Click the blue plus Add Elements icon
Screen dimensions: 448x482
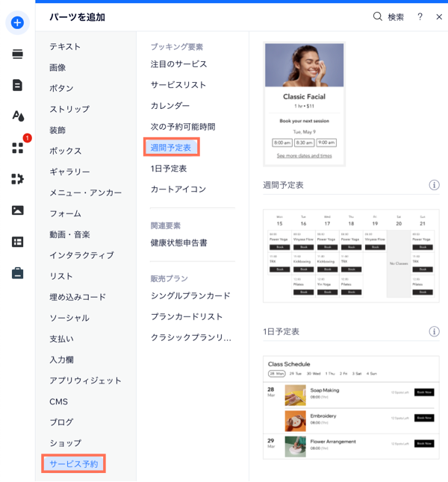point(17,22)
